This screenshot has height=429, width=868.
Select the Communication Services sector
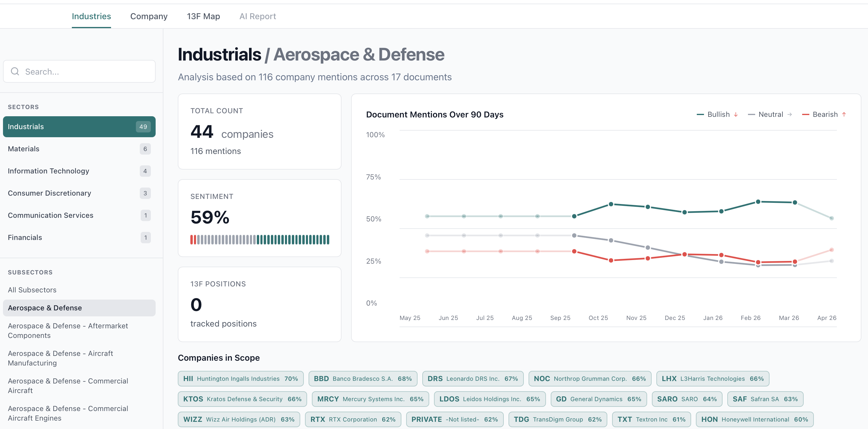[79, 215]
